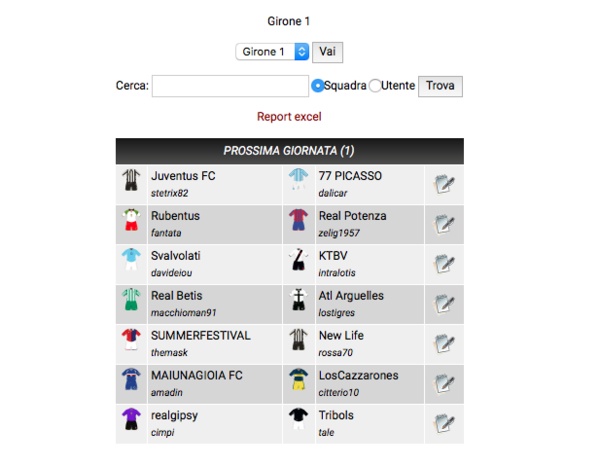The image size is (600, 467).
Task: Click the purple realgipsy jersey icon
Action: pyautogui.click(x=131, y=419)
